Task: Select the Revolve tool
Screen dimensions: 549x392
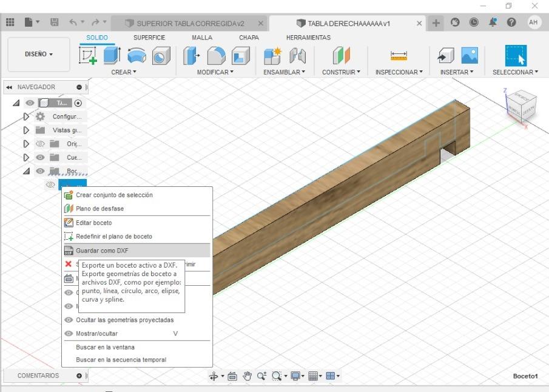Action: tap(136, 55)
